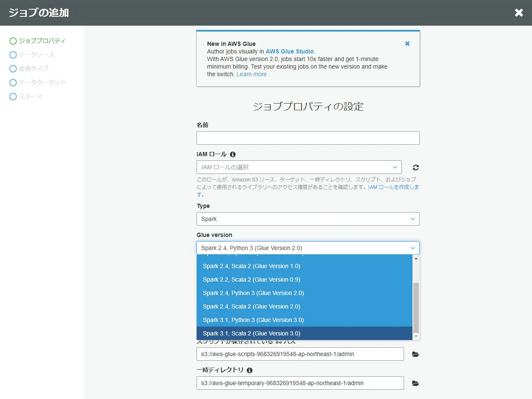
Task: Open IAM ロールを作成します link
Action: (x=394, y=187)
